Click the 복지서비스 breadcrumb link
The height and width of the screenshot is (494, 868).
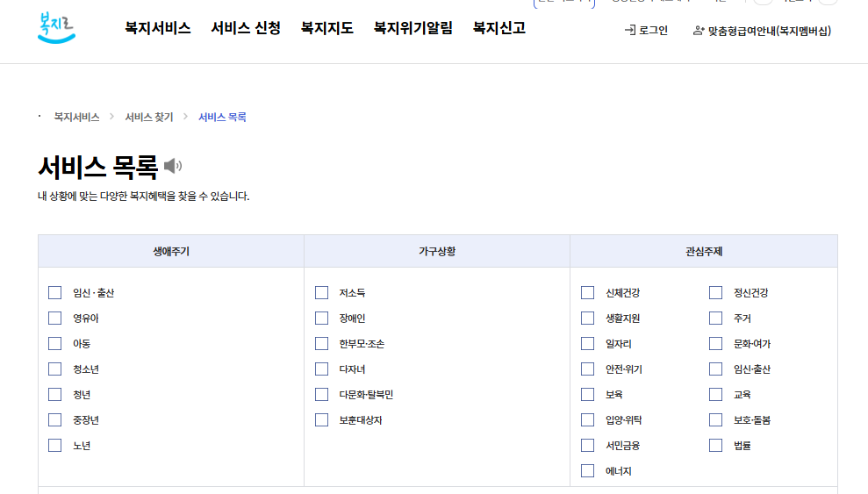[x=76, y=117]
